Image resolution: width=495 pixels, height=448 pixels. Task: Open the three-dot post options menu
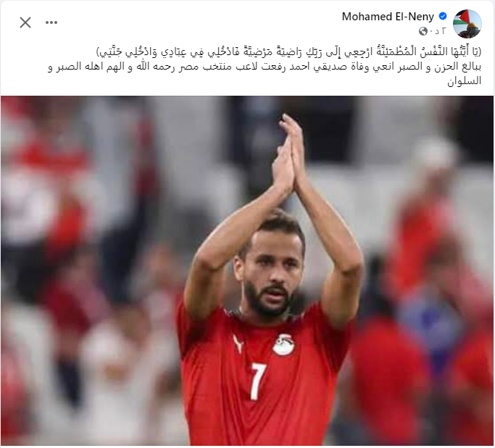pyautogui.click(x=51, y=22)
